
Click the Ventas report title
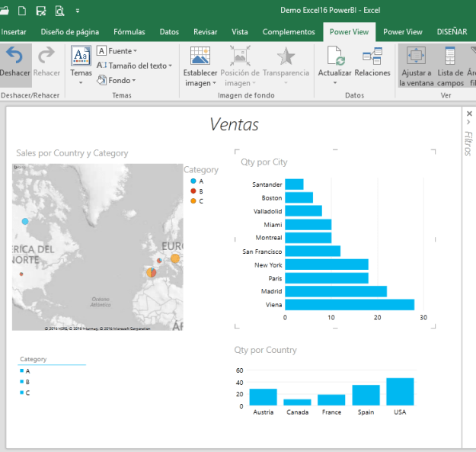click(234, 125)
